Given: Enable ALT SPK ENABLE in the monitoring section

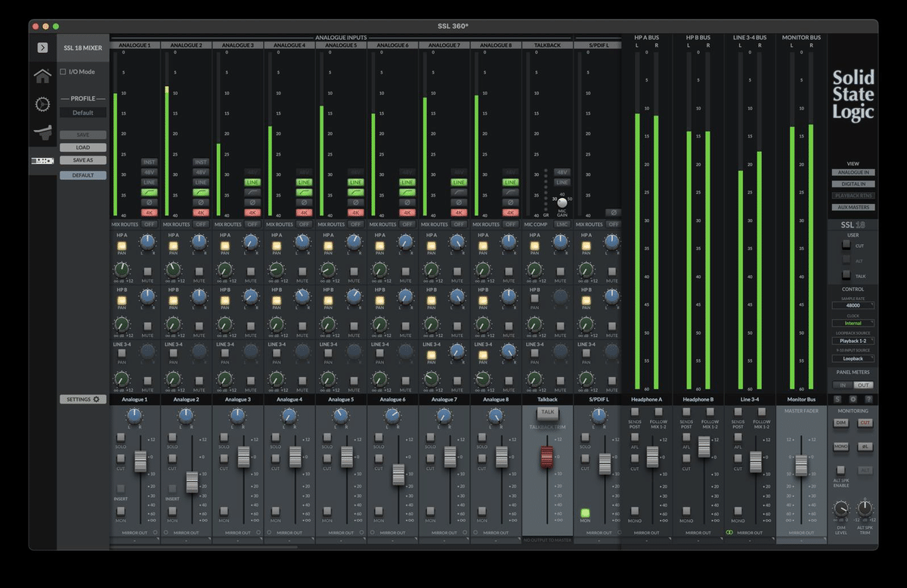Looking at the screenshot, I should (840, 469).
